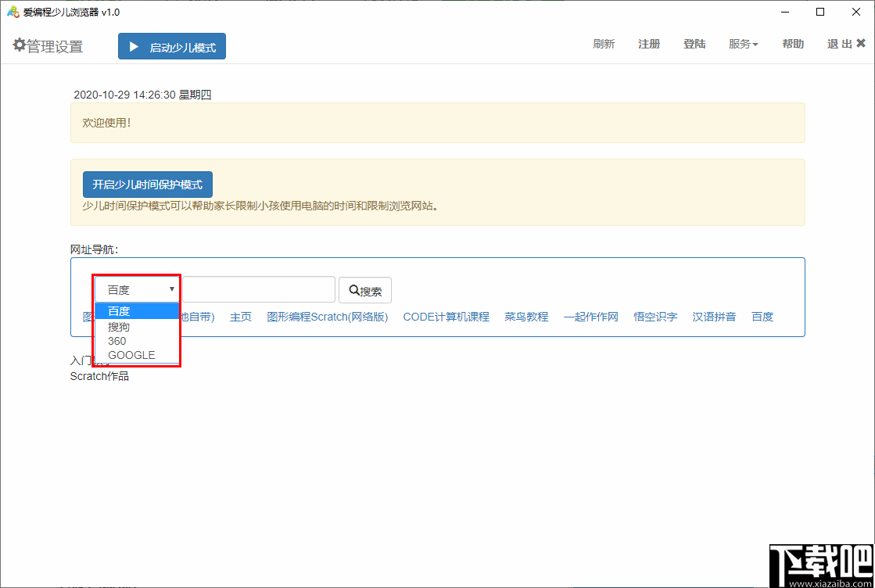Open the 百度 navigation link
The height and width of the screenshot is (588, 875).
[762, 317]
